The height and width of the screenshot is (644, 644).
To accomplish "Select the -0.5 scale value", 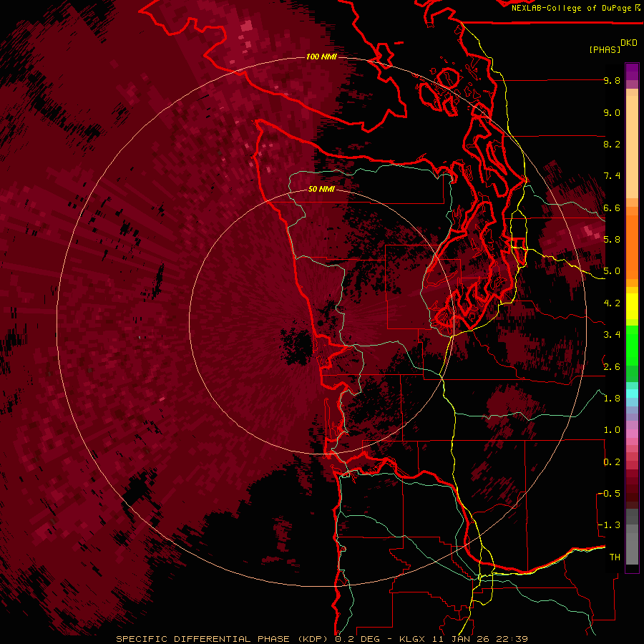I will [609, 493].
